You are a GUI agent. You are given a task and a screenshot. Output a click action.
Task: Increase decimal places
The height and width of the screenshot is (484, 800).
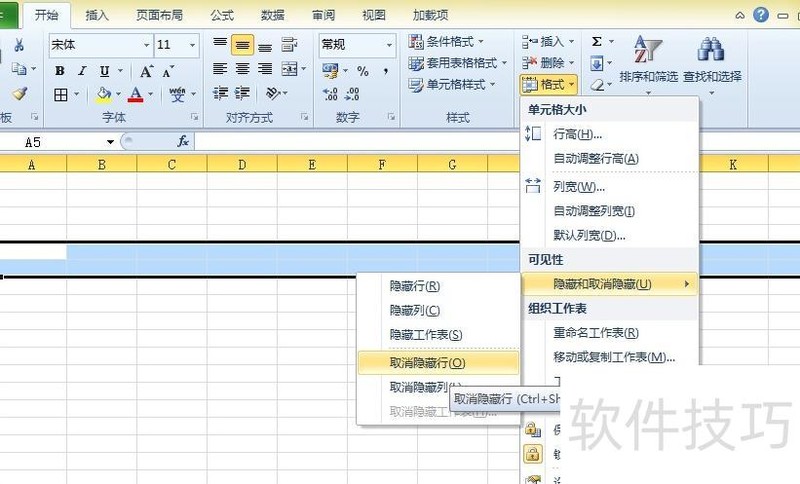[330, 94]
